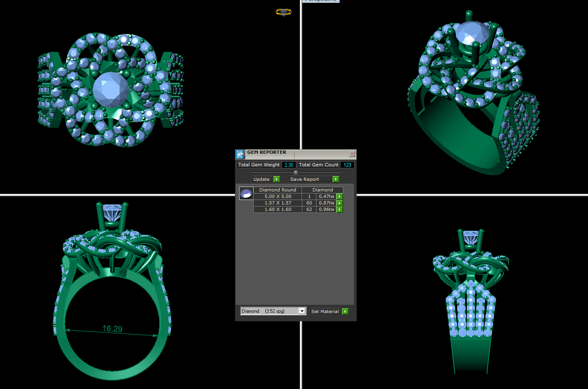This screenshot has width=588, height=389.
Task: Click green arrow for 1.60 X 1.60 row
Action: point(340,209)
